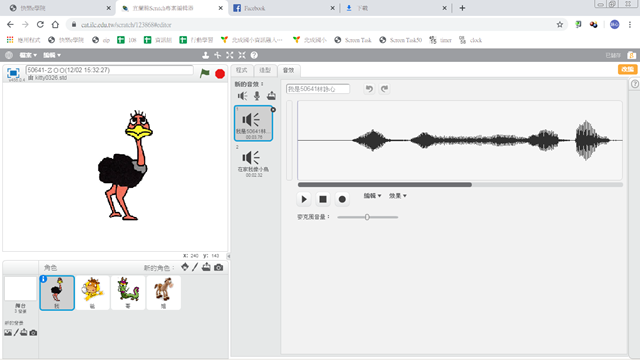Select the horse sprite thumbnail

click(164, 292)
